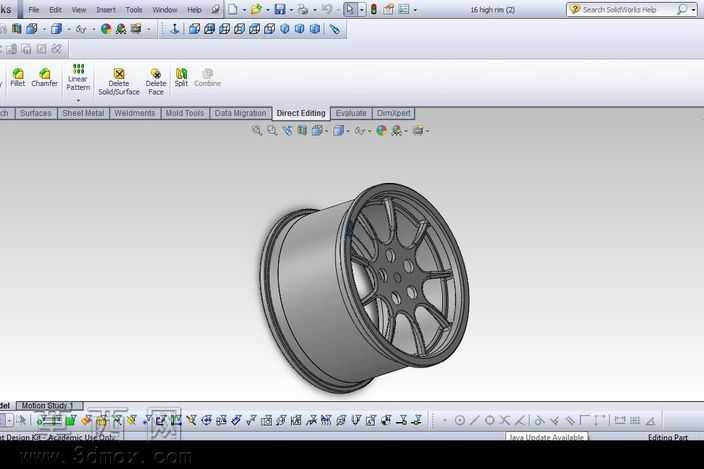This screenshot has height=469, width=704.
Task: Select the Direct Editing tab
Action: click(x=301, y=113)
